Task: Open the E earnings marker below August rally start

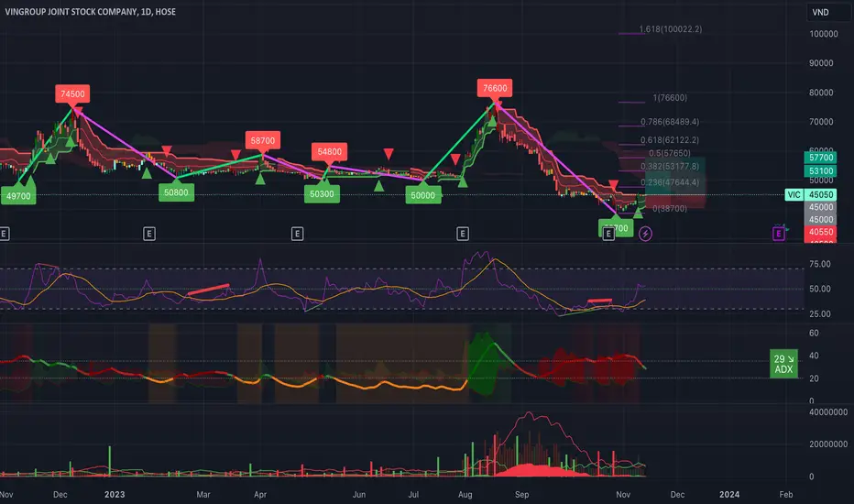Action: pos(463,235)
